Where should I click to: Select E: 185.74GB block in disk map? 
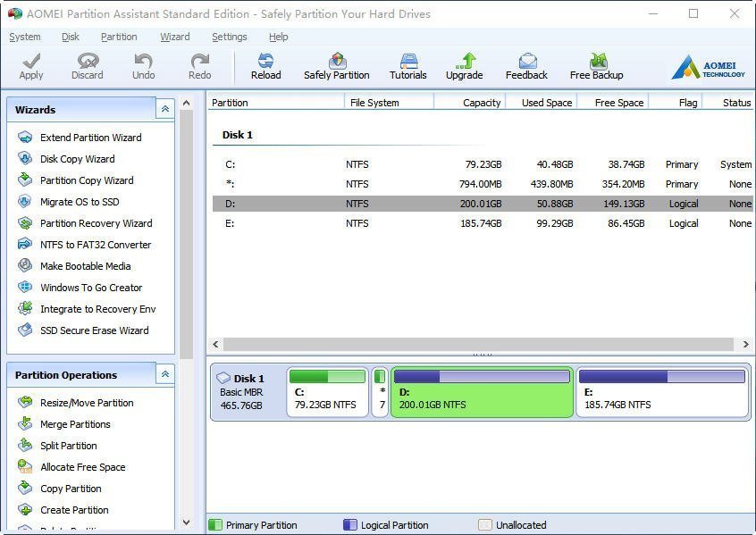click(x=662, y=392)
